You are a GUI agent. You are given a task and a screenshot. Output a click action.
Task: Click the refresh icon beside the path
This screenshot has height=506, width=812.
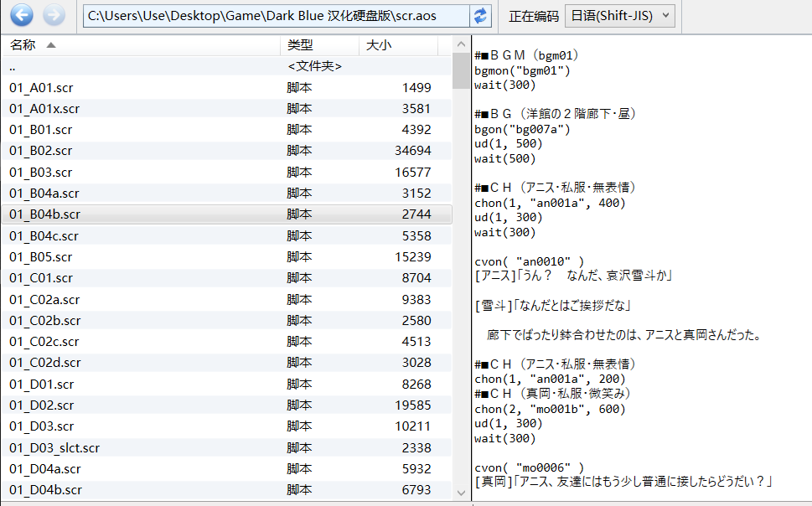tap(481, 16)
